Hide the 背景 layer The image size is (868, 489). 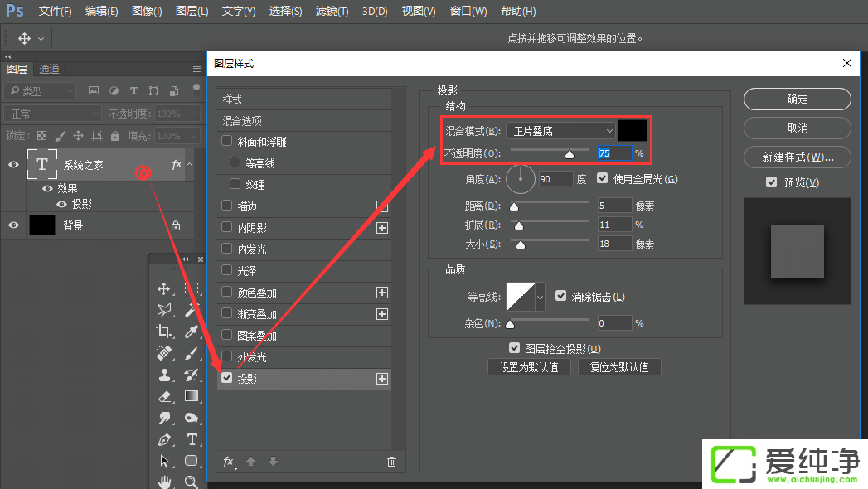point(13,225)
